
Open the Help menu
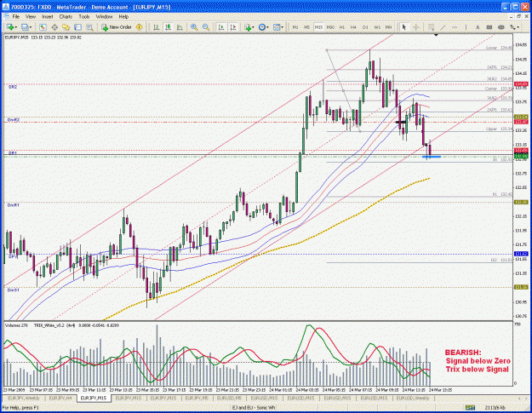[123, 17]
